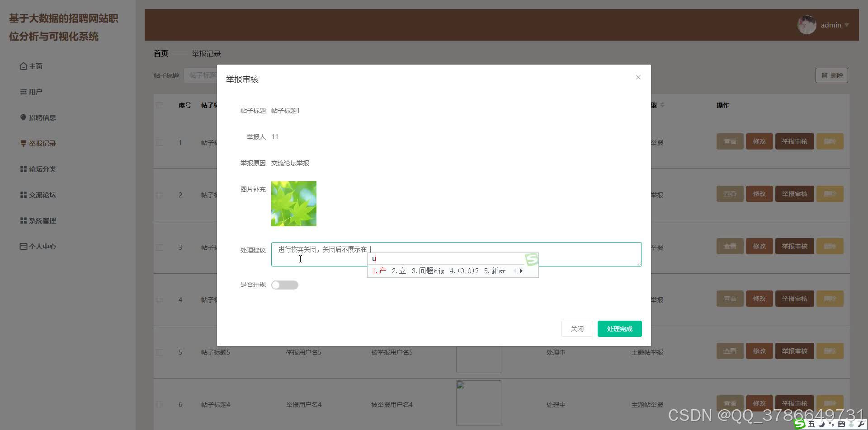Image resolution: width=868 pixels, height=430 pixels.
Task: Pick IME candidate 2.立
Action: 399,271
